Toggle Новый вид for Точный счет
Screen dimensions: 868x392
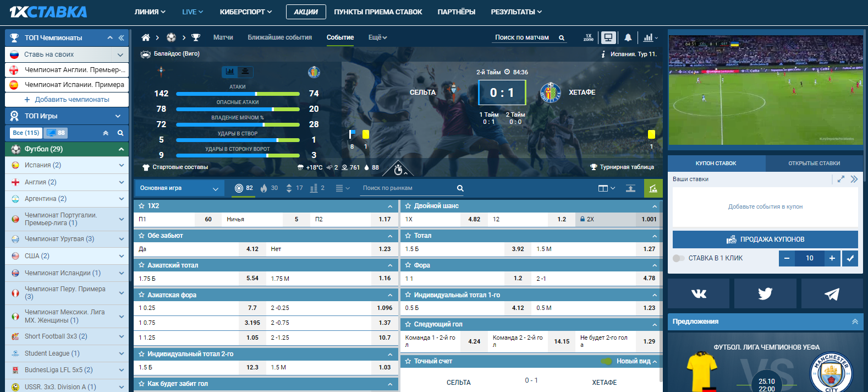607,361
